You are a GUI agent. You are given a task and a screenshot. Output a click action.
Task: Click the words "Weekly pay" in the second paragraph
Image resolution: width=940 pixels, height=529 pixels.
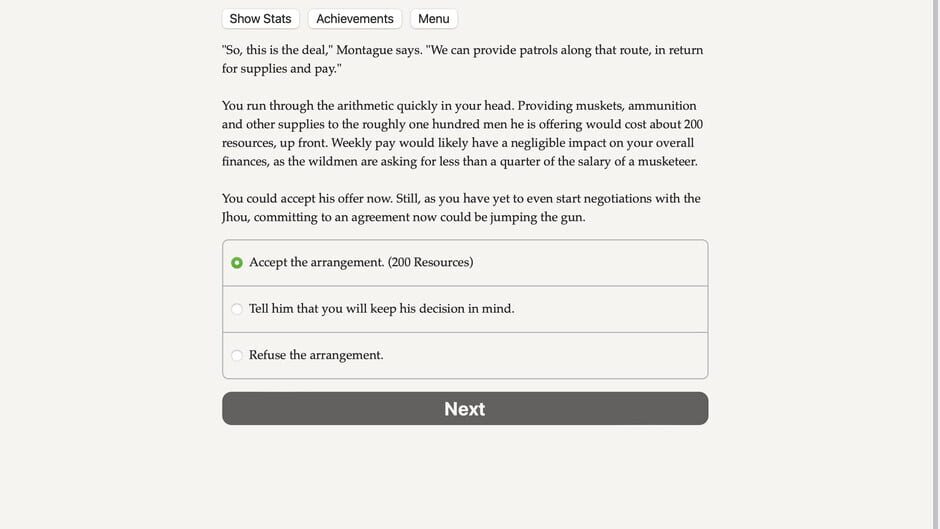pos(363,143)
